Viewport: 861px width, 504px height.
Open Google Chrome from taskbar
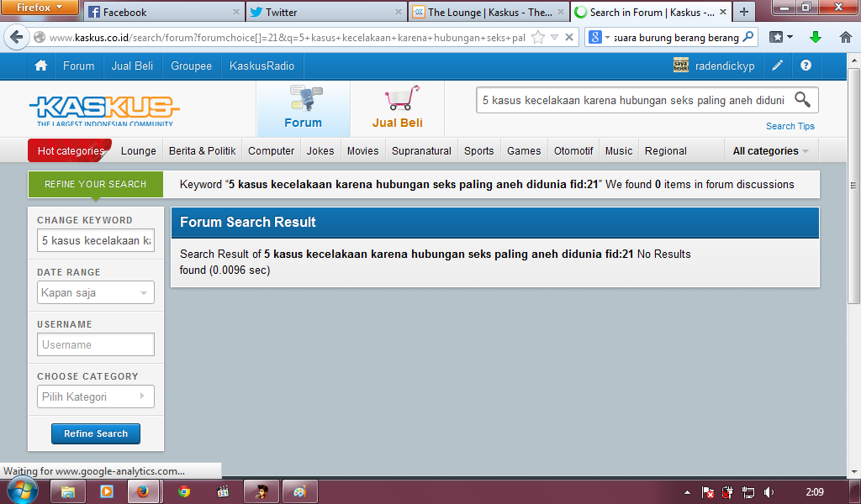coord(184,491)
